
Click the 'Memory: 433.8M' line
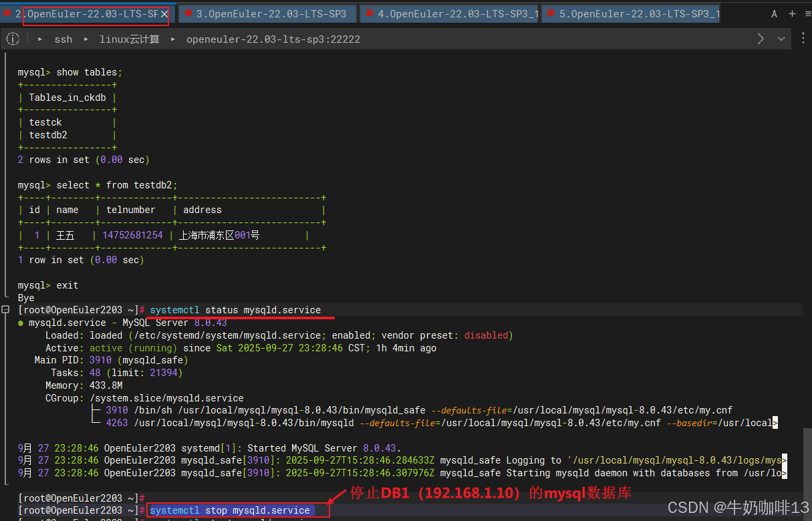point(84,385)
